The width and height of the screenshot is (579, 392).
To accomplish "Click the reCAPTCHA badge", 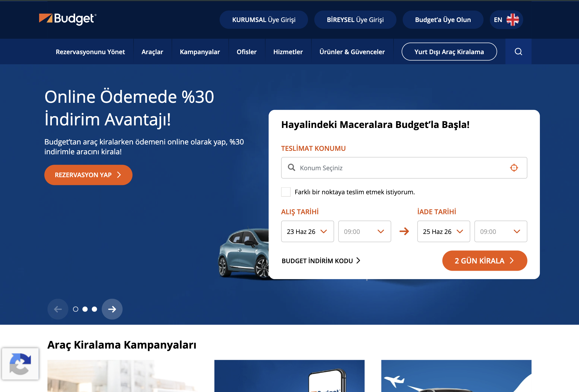I will [x=20, y=364].
